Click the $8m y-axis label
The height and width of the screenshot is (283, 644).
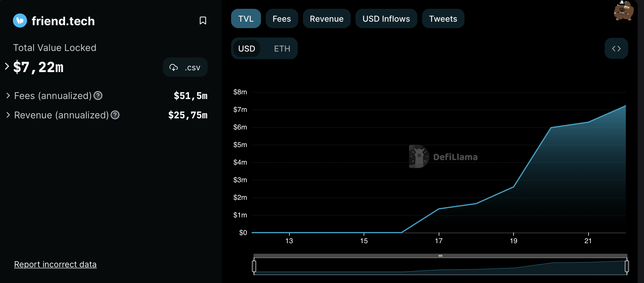coord(240,92)
